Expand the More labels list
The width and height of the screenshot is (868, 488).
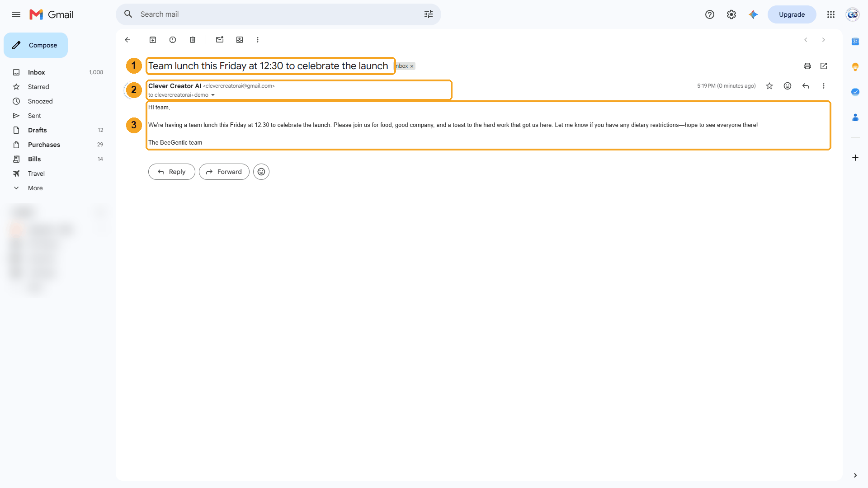coord(35,188)
